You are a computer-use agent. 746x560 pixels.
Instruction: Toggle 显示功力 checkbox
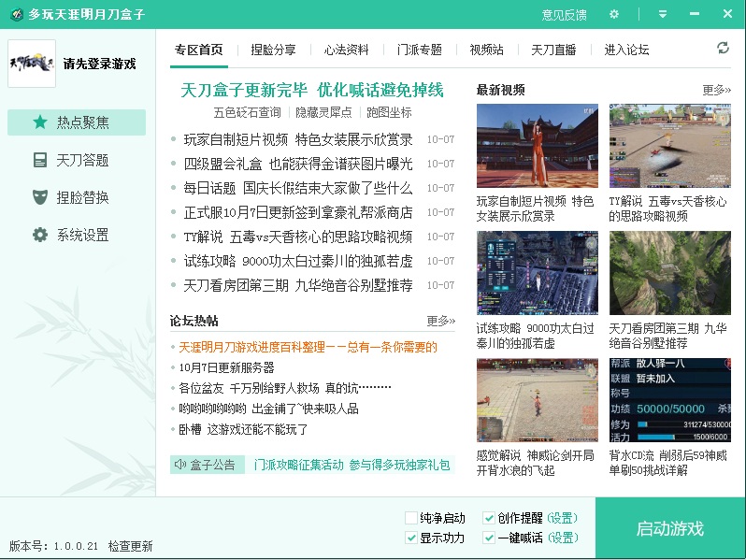(411, 538)
